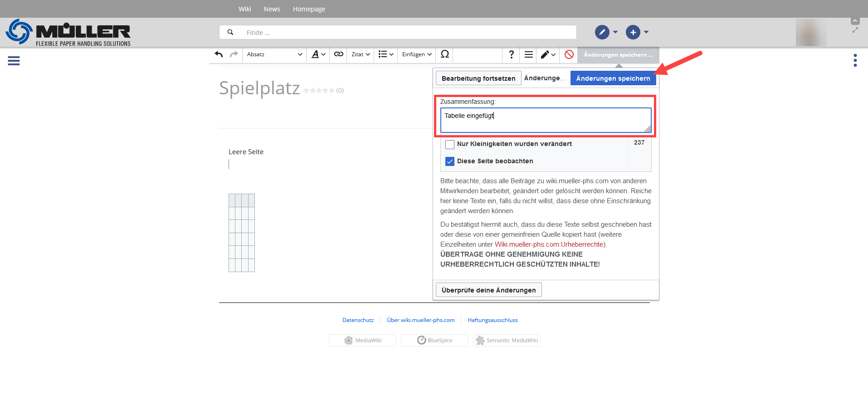
Task: Enable 'Nur Kleinigkeiten wurden verändert' checkbox
Action: tap(450, 145)
